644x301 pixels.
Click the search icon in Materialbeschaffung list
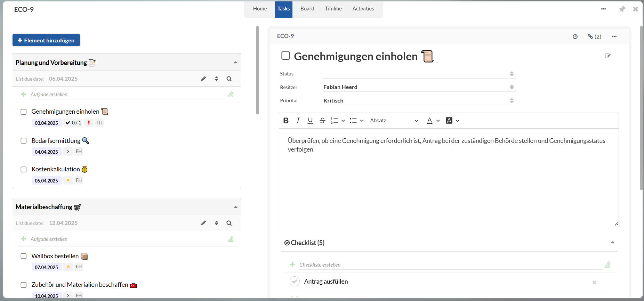[x=229, y=223]
